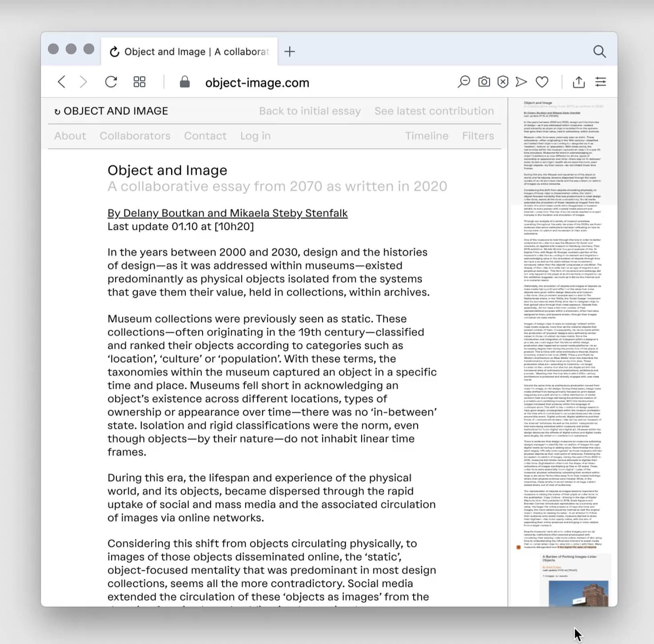
Task: Minimize the window with the middle traffic-light button
Action: pos(71,49)
